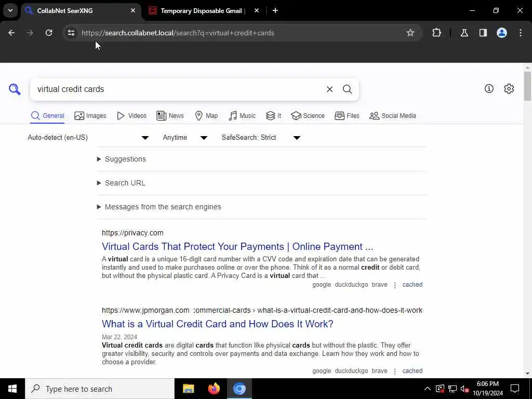Open the Windows Start menu
This screenshot has width=532, height=399.
(12, 389)
